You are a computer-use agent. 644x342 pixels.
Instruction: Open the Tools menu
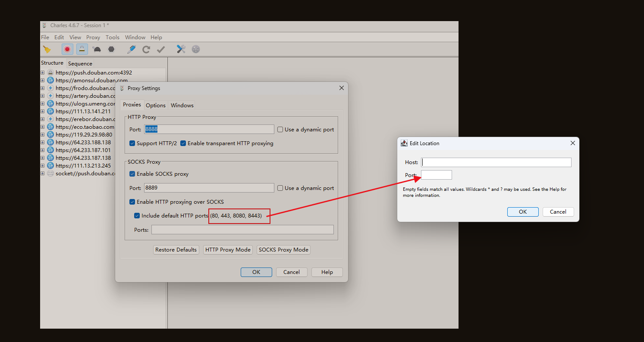point(113,37)
